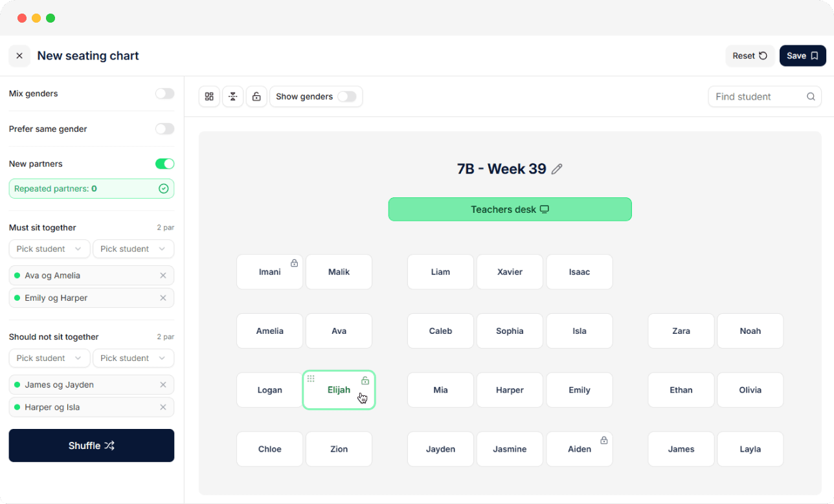The image size is (834, 504).
Task: Click the grid layout icon in toolbar
Action: coord(209,96)
